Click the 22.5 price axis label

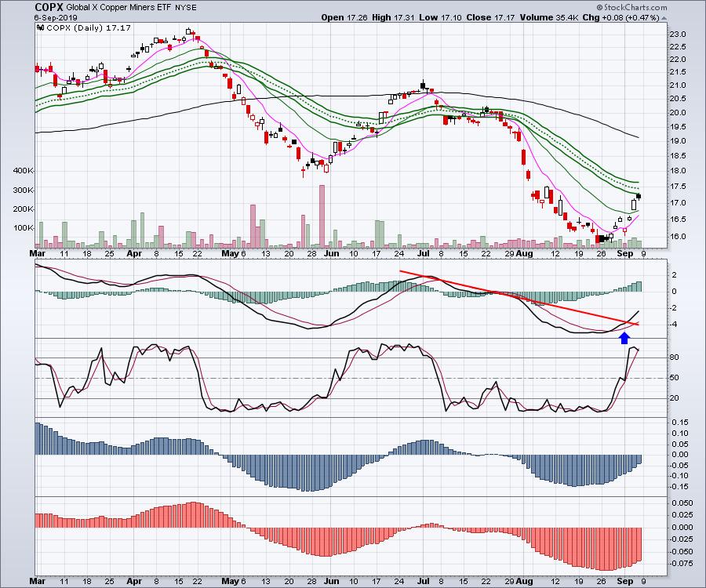[678, 47]
